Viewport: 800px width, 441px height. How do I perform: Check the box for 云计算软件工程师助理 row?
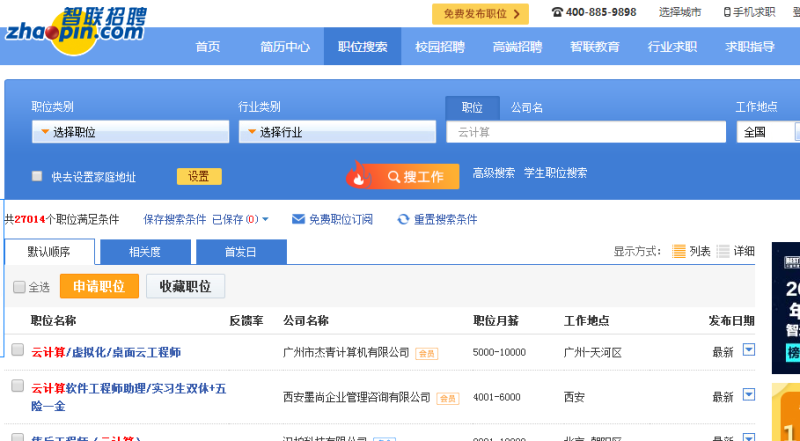click(18, 386)
